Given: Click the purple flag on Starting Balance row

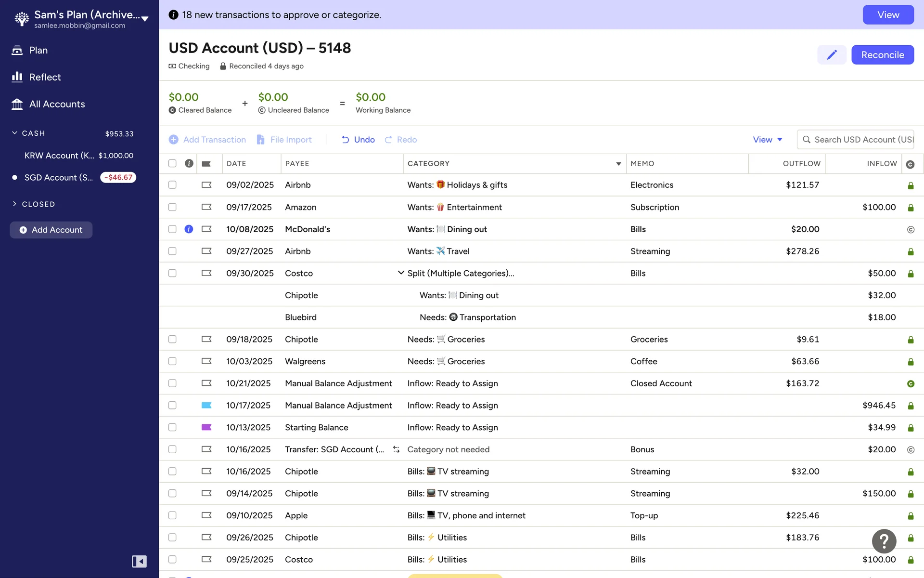Looking at the screenshot, I should (x=206, y=427).
